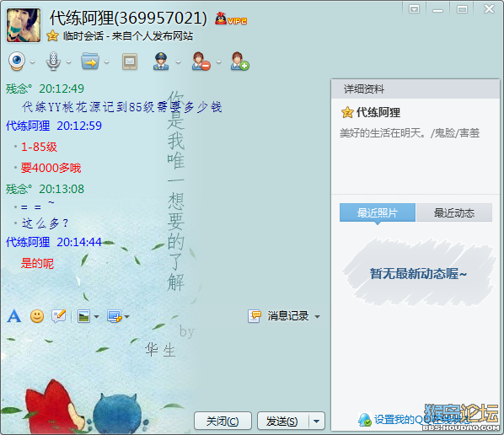Expand block contact options arrow

click(x=218, y=62)
